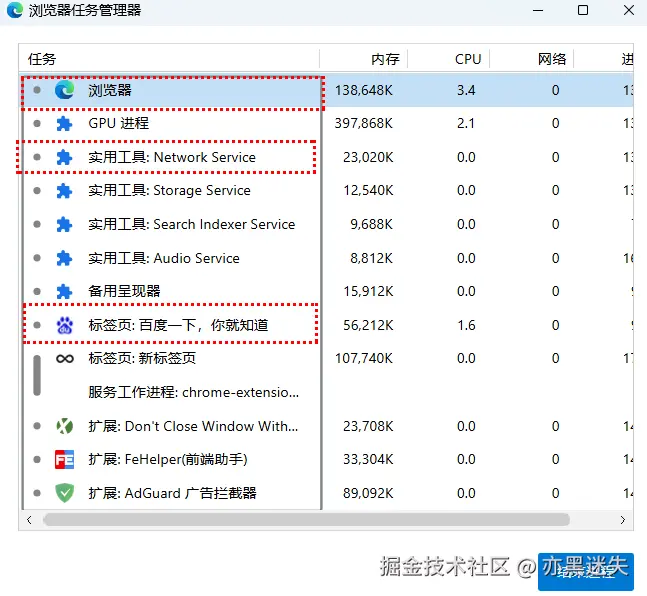647x596 pixels.
Task: Select 实用工具: Storage Service row
Action: [326, 191]
